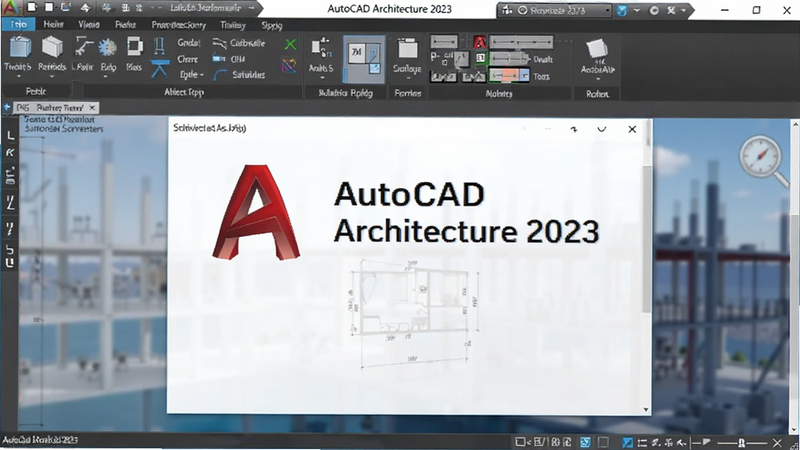Toggle the first blue highlighted status bar button
This screenshot has height=450, width=800.
point(586,442)
